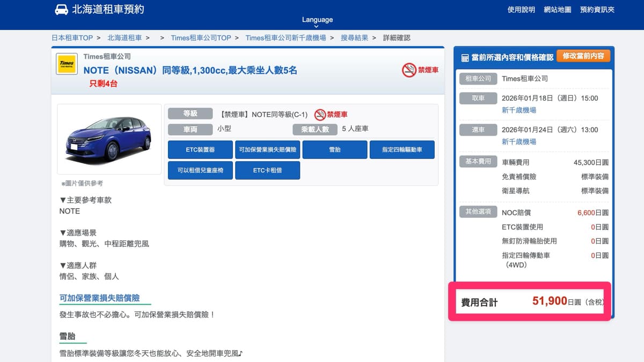644x362 pixels.
Task: Click pickup date 2026年01月18日 15:00
Action: click(550, 98)
